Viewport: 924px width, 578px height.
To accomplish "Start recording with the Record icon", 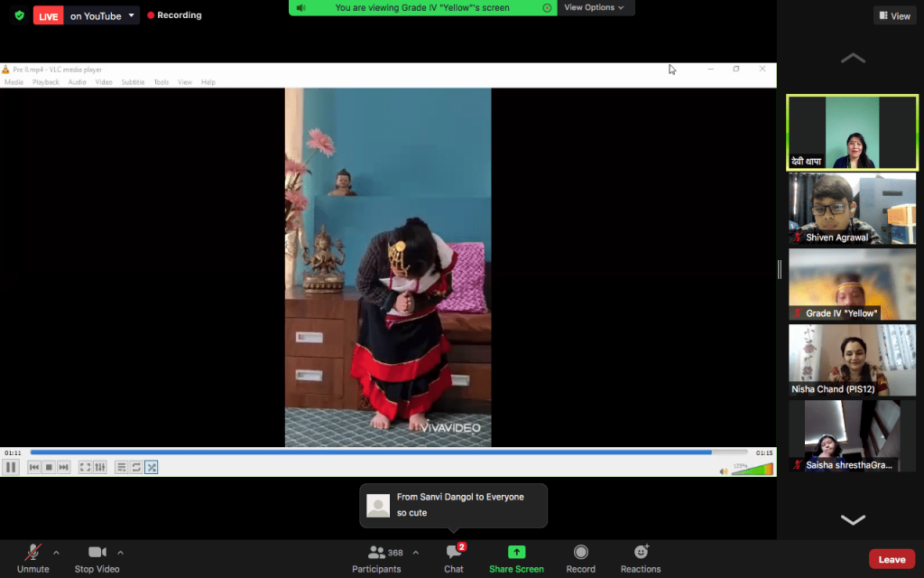I will coord(580,553).
